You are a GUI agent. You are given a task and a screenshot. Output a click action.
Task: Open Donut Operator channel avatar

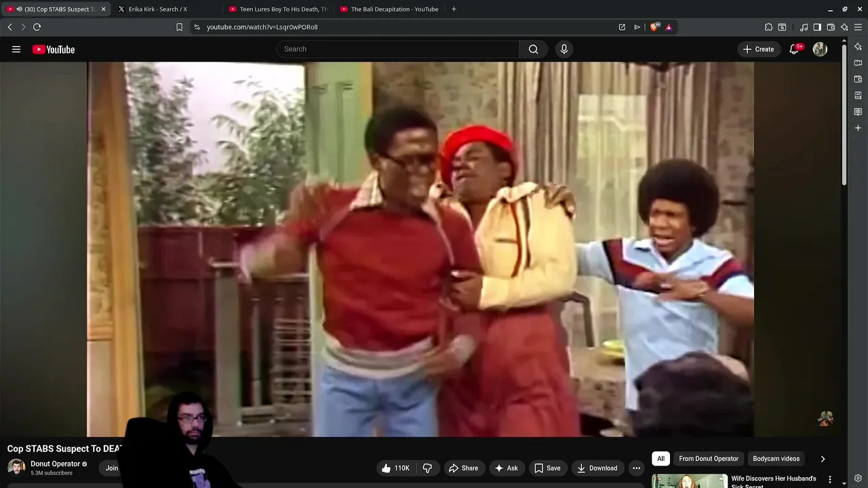tap(16, 468)
